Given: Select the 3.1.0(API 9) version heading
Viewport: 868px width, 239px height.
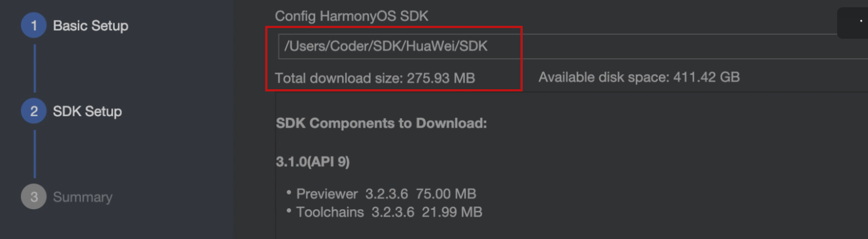Looking at the screenshot, I should 313,162.
